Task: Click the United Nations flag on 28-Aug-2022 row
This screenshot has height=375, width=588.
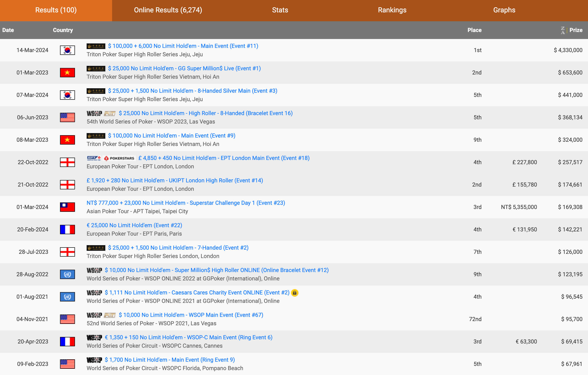Action: tap(67, 274)
